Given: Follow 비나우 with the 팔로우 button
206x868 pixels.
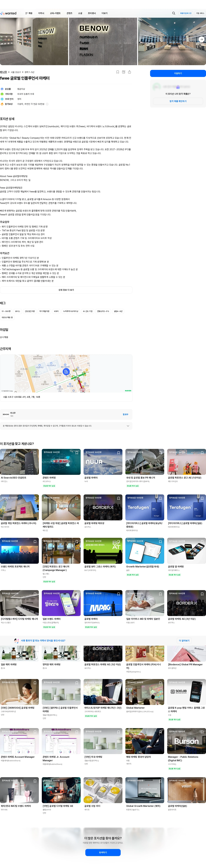Looking at the screenshot, I should 126,414.
